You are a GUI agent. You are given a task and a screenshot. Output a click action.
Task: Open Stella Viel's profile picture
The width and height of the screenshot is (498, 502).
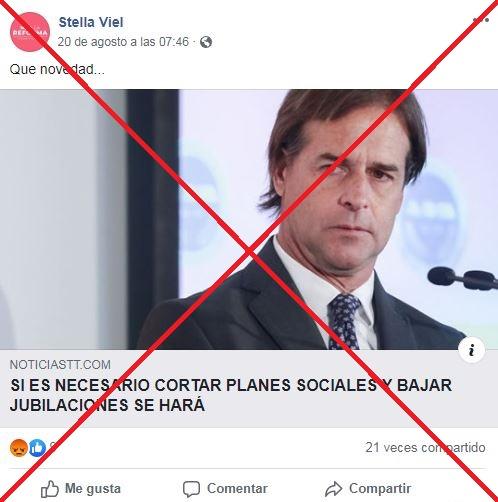coord(30,32)
